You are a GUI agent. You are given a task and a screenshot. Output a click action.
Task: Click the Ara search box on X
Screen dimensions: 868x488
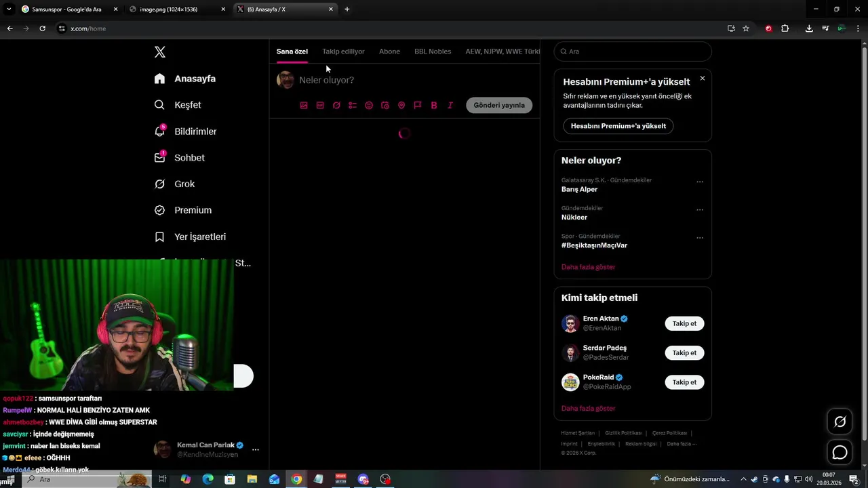(x=633, y=52)
